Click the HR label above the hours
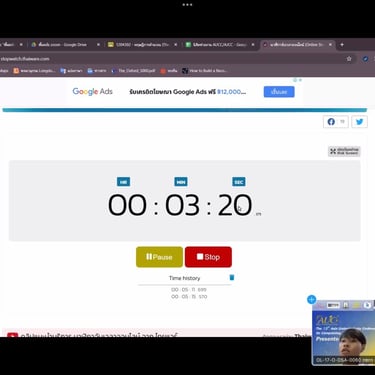375x375 pixels. click(123, 182)
